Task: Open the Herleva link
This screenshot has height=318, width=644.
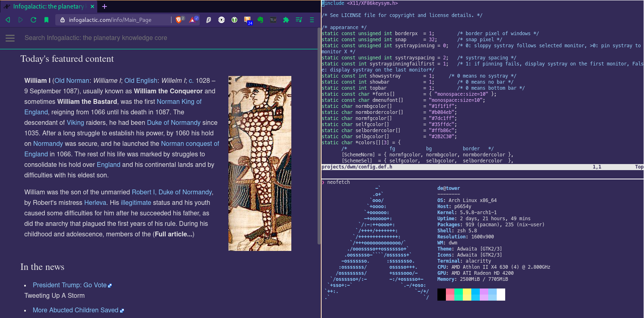Action: [x=95, y=203]
